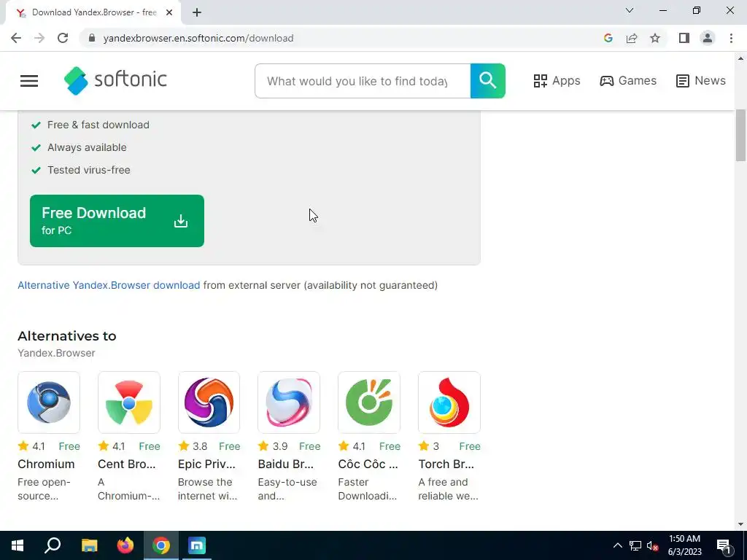This screenshot has width=747, height=560.
Task: Click the 'Free & fast download' text
Action: click(x=98, y=125)
